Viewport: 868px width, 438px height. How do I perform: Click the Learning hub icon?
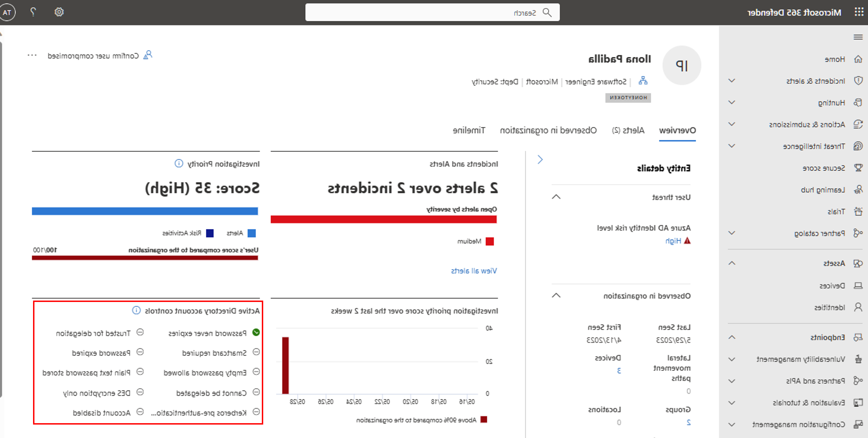[858, 190]
